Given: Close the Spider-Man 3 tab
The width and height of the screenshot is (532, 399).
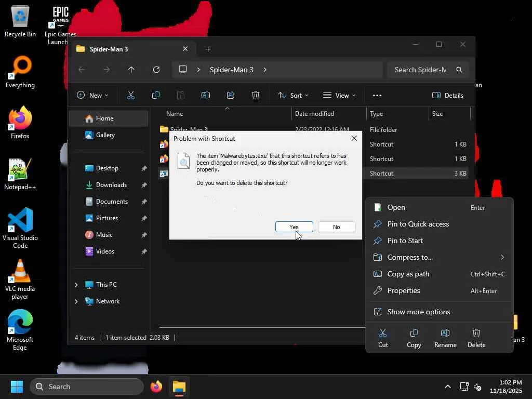Looking at the screenshot, I should 185,49.
